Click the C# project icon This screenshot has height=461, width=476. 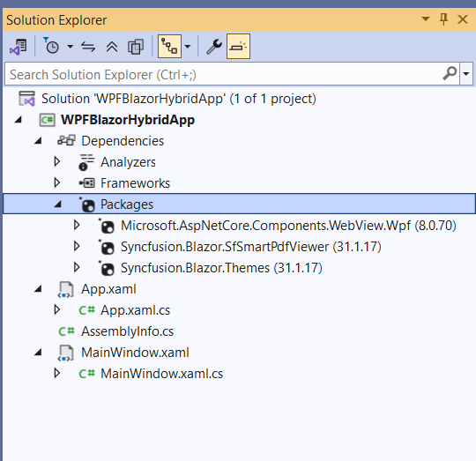point(47,120)
